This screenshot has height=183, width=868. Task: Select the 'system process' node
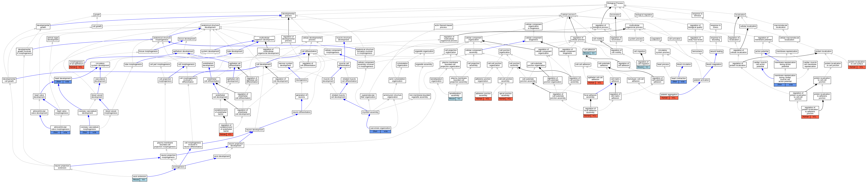coord(636,39)
